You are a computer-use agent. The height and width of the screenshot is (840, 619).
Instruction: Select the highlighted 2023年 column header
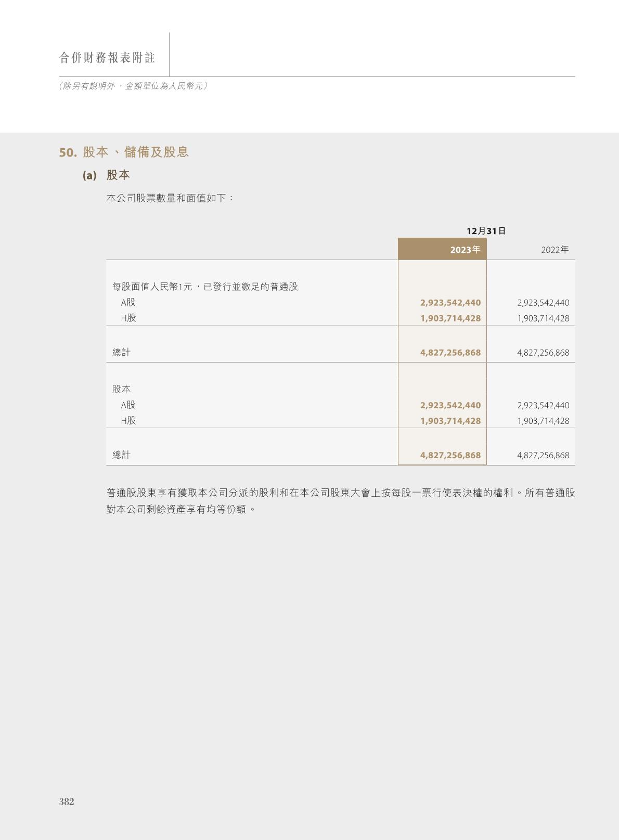click(x=465, y=250)
